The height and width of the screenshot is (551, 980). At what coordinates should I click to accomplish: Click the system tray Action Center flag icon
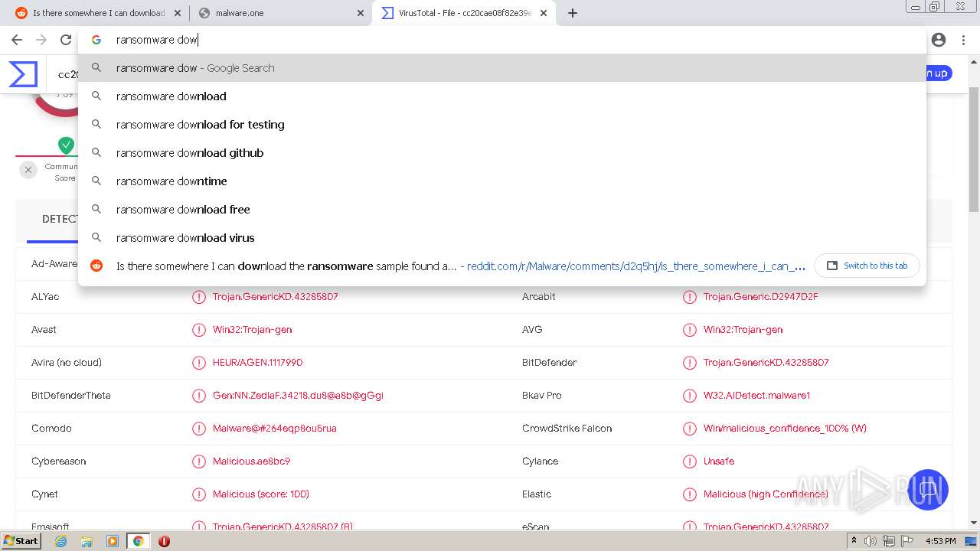pyautogui.click(x=906, y=541)
